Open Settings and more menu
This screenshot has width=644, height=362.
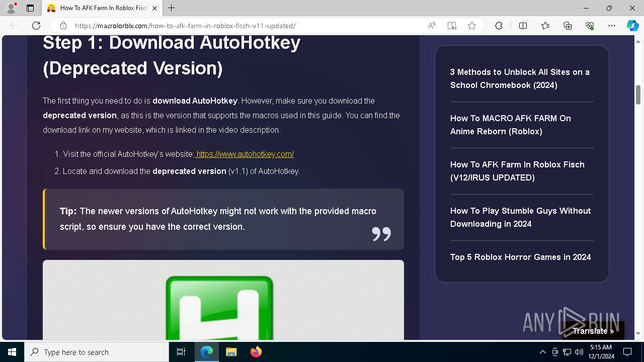click(x=612, y=26)
